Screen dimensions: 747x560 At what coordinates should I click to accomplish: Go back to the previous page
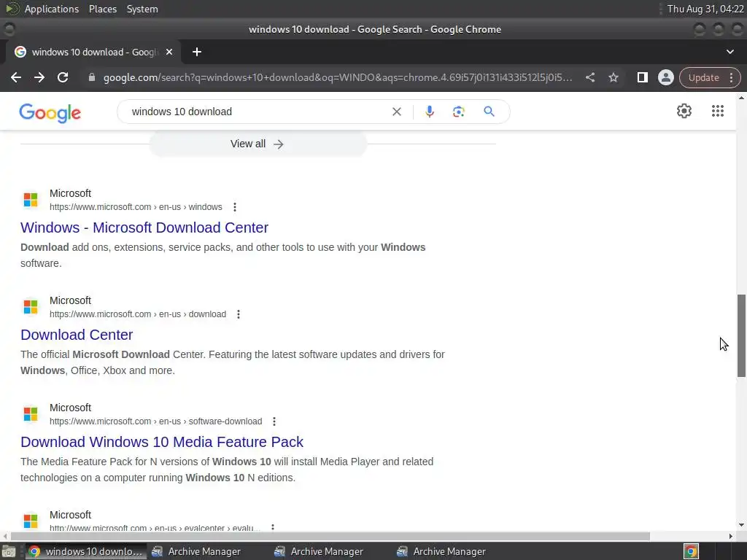[x=16, y=77]
